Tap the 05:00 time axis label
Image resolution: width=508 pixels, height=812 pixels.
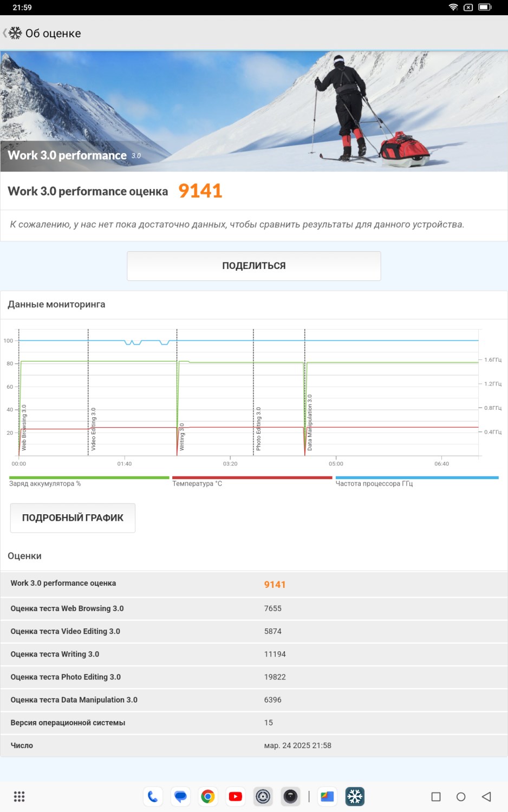point(336,463)
